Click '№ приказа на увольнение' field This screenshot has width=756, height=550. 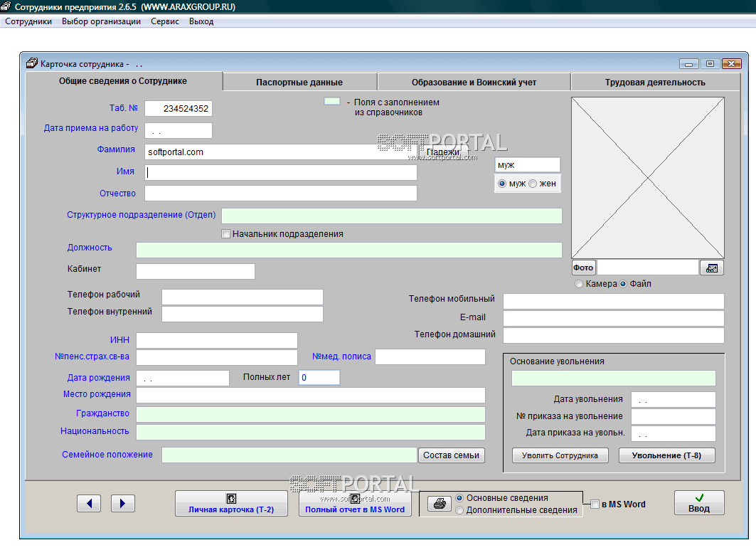point(673,416)
